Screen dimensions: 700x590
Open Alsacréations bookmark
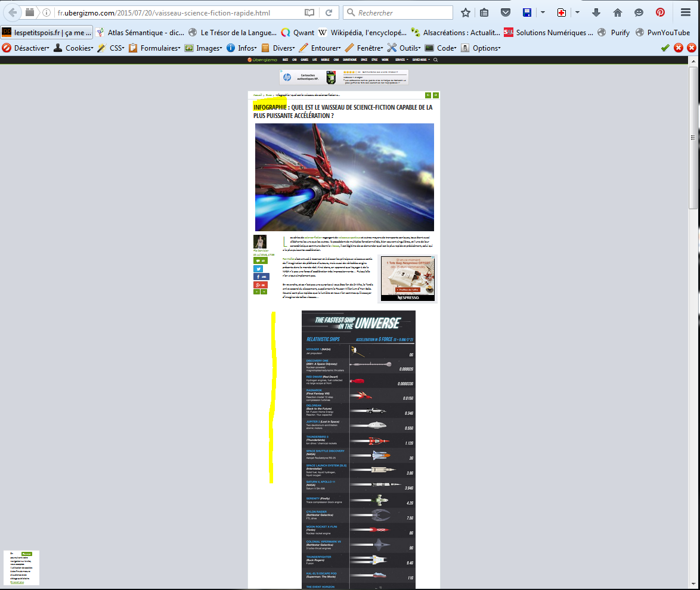tap(456, 33)
